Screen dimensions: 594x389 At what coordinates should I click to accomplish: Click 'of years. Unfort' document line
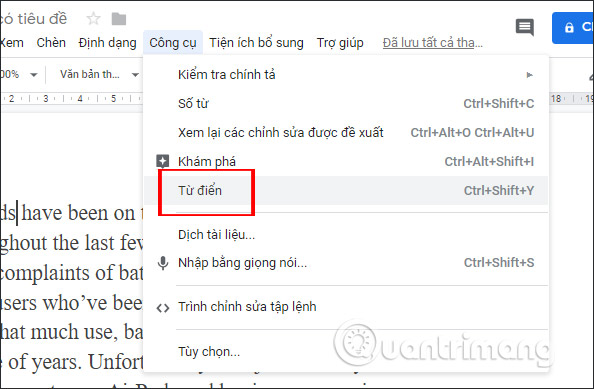click(x=75, y=362)
